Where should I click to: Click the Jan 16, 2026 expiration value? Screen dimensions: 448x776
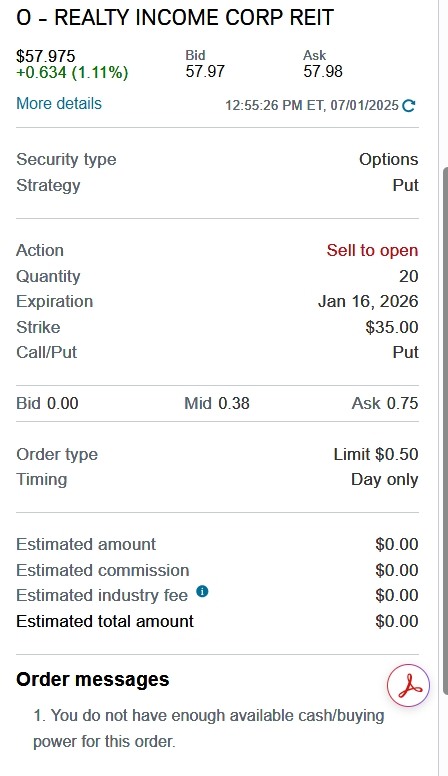coord(368,301)
